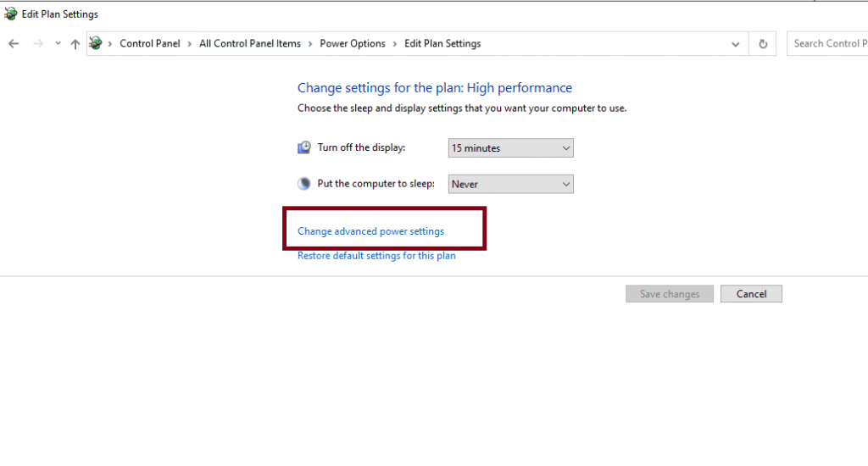Click the moon icon beside Put the computer to sleep
Screen dimensions: 868x466
tap(304, 184)
